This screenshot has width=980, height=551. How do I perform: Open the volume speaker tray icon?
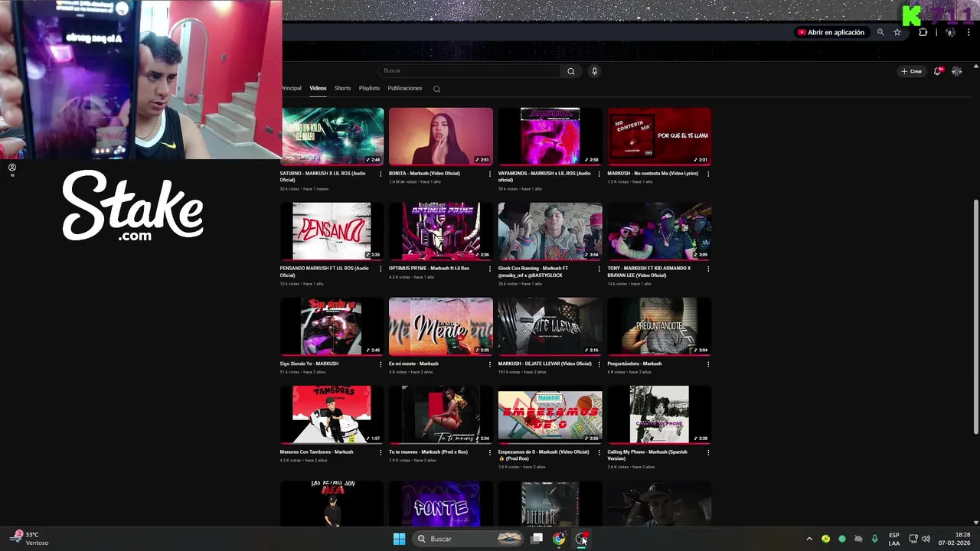[x=926, y=539]
